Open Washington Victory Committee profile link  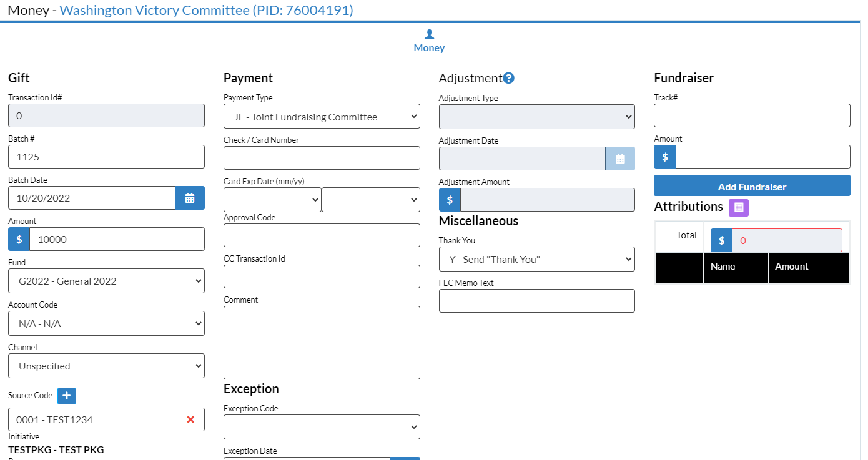click(x=206, y=10)
